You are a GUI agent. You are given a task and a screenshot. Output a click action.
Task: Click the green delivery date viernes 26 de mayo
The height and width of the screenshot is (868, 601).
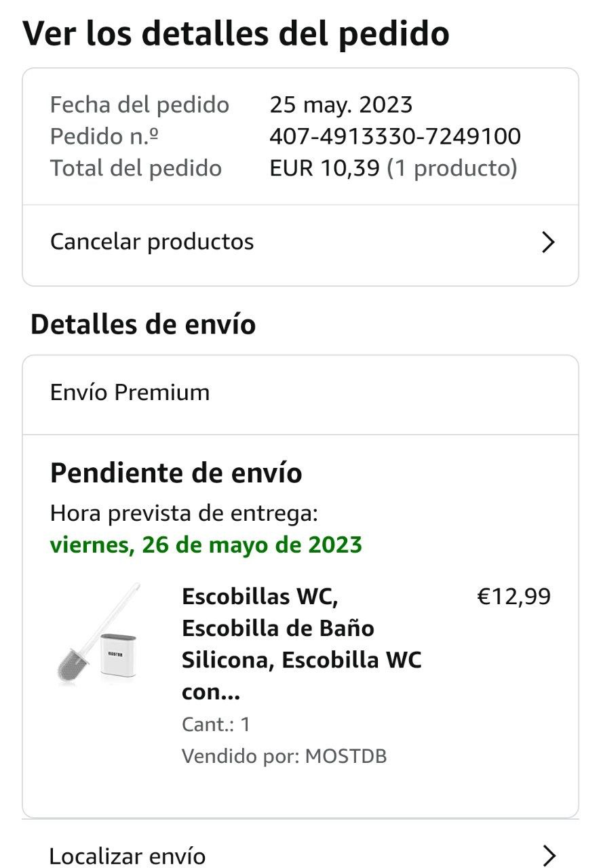tap(206, 545)
